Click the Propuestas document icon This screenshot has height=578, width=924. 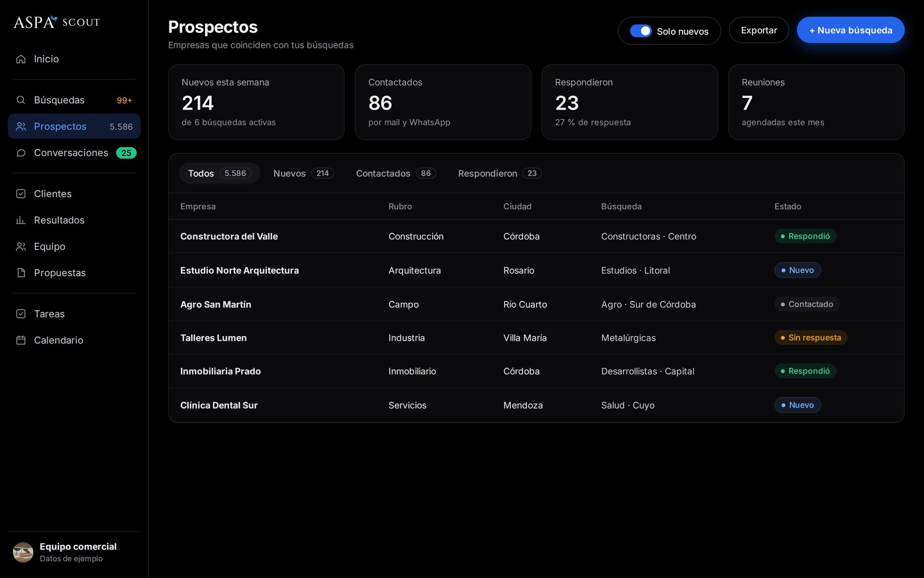coord(21,273)
